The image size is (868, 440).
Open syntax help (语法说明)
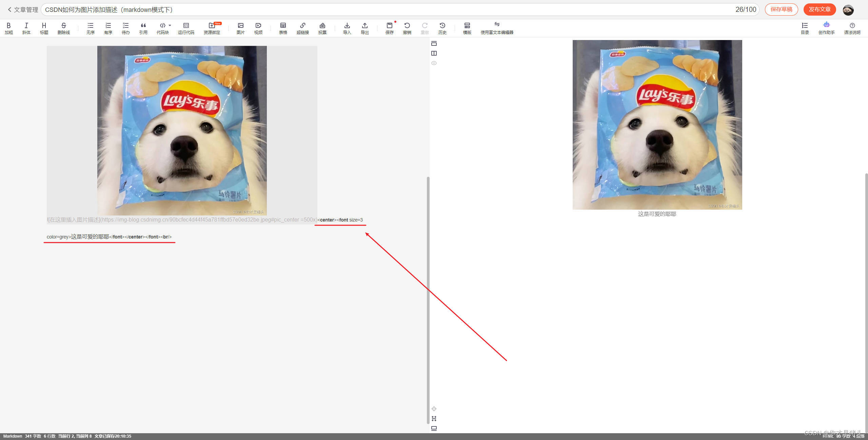(852, 28)
